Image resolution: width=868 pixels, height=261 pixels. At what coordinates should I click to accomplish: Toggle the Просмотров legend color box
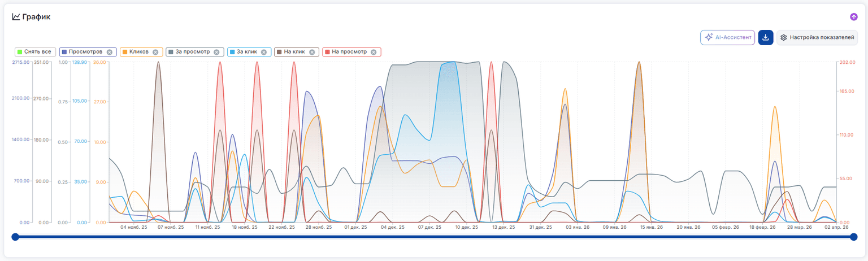64,52
